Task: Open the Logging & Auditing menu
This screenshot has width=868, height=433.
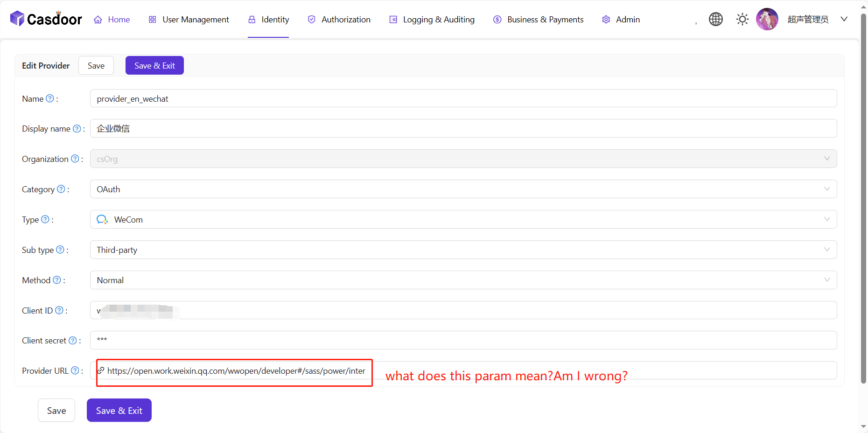Action: (432, 19)
